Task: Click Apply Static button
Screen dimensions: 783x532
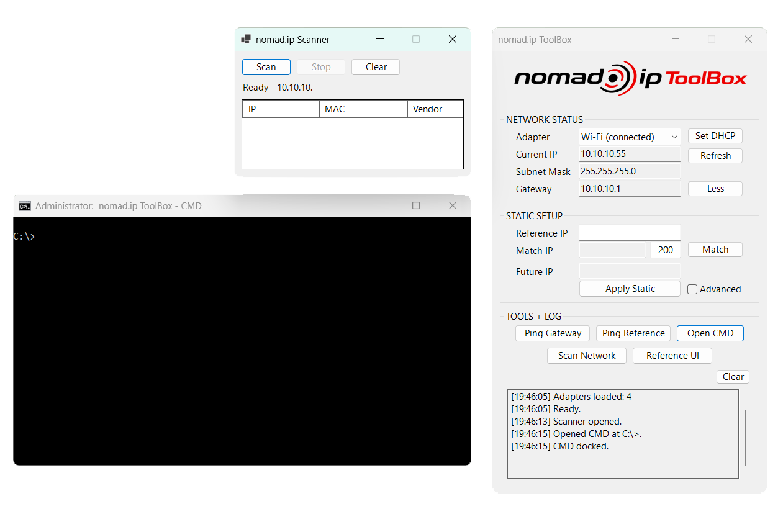Action: coord(630,289)
